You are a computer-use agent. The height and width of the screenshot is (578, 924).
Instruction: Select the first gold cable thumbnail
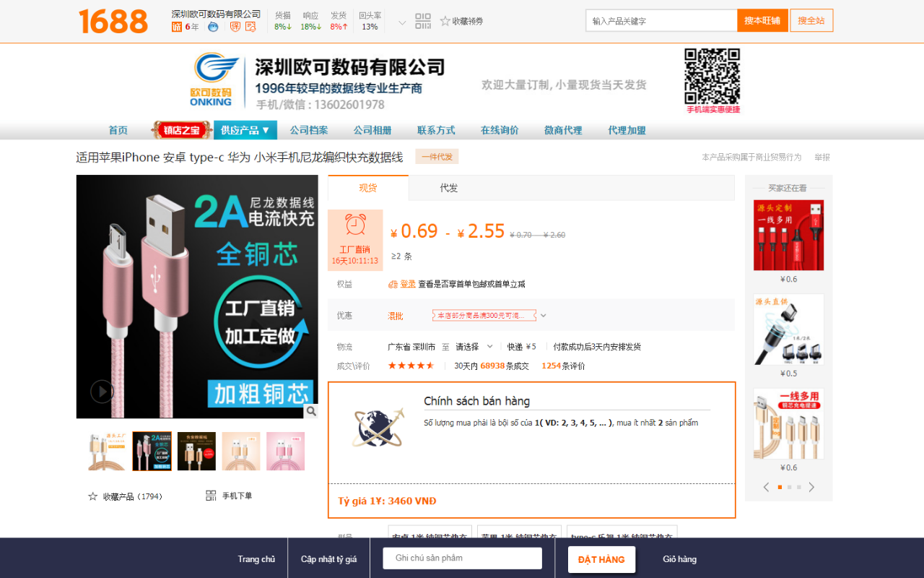click(x=108, y=451)
